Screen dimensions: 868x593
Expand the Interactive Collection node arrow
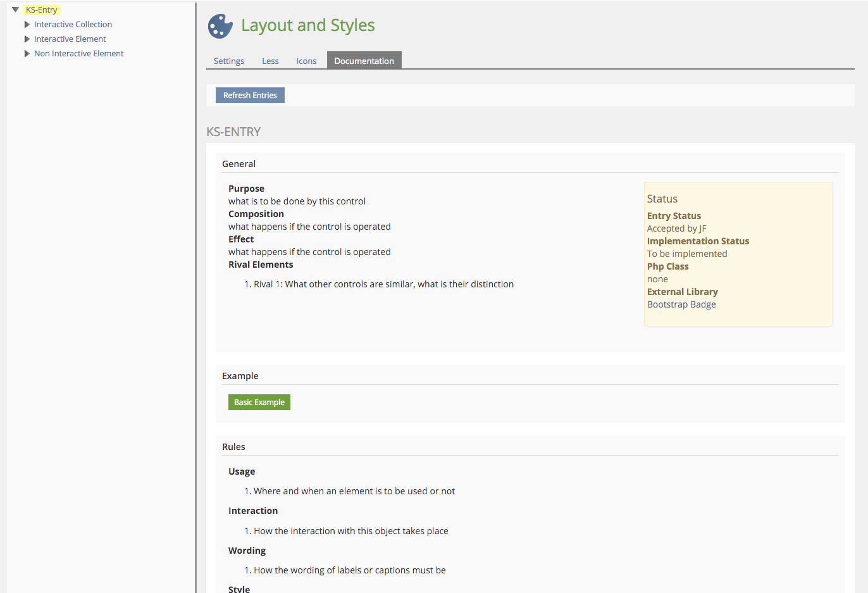click(x=27, y=25)
